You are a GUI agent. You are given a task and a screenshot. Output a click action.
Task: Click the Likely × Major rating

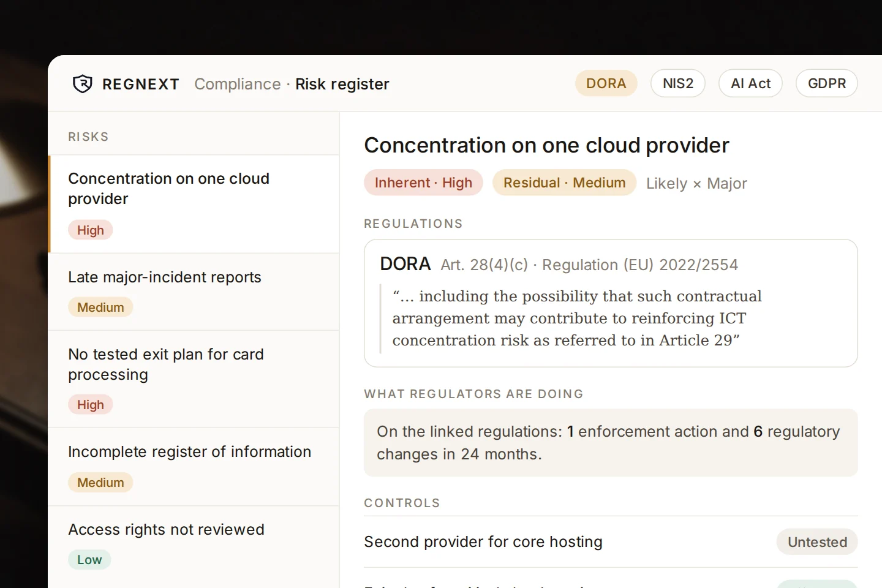pyautogui.click(x=696, y=183)
